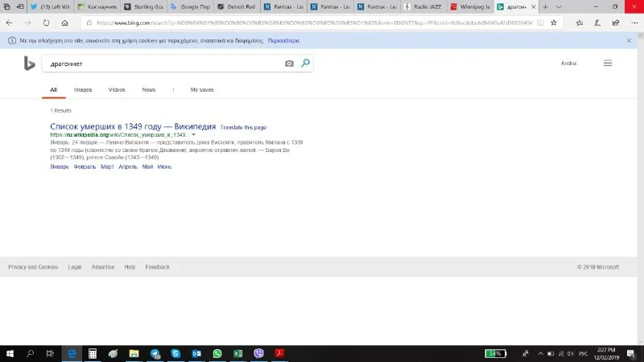Open new browser tab
This screenshot has width=644, height=362.
click(547, 6)
